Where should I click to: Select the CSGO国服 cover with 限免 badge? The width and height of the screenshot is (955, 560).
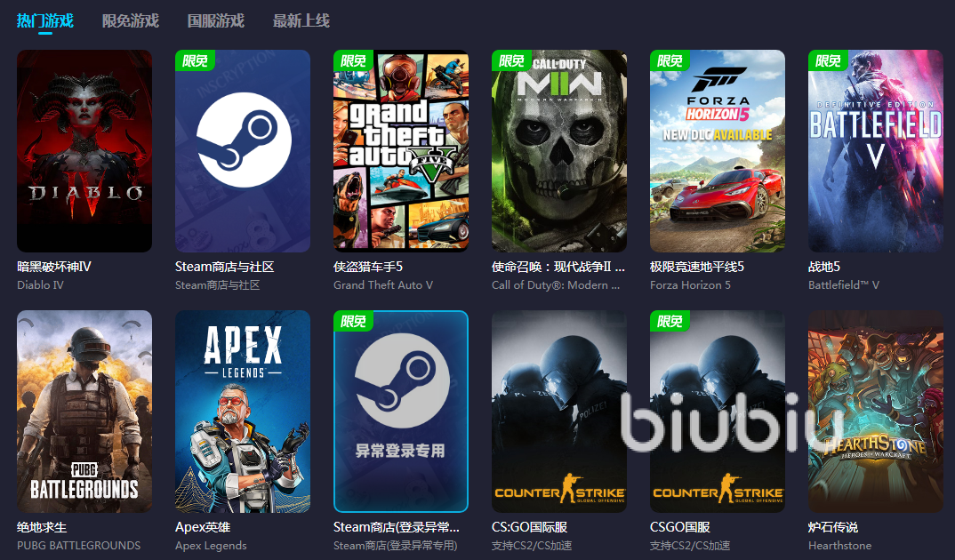pos(718,412)
